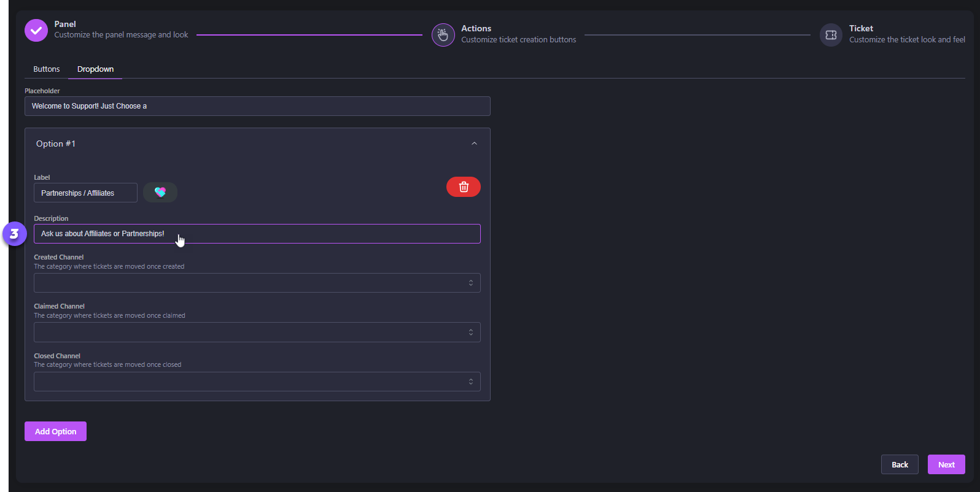Click the Ticket step icon

831,35
